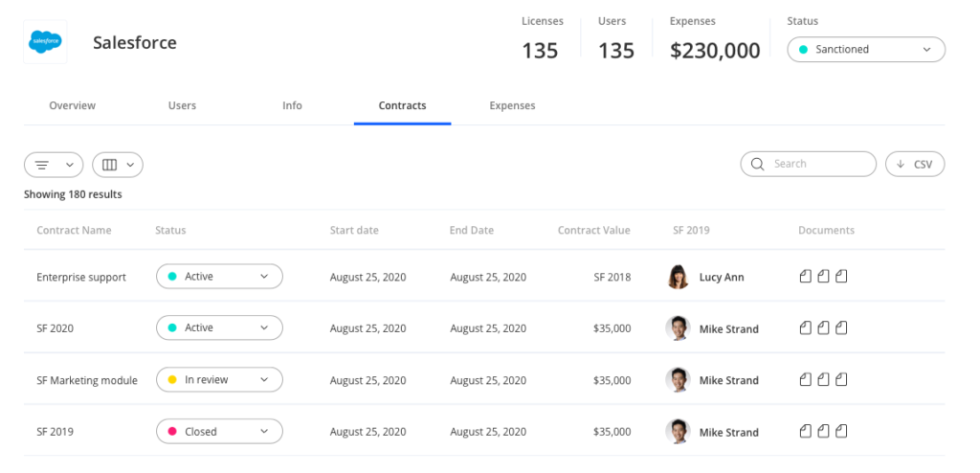980x473 pixels.
Task: Open first document icon in Enterprise support row
Action: pyautogui.click(x=806, y=277)
